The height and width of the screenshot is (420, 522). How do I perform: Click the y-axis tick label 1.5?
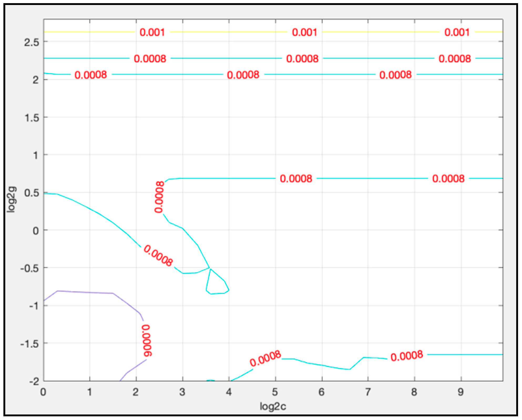32,118
